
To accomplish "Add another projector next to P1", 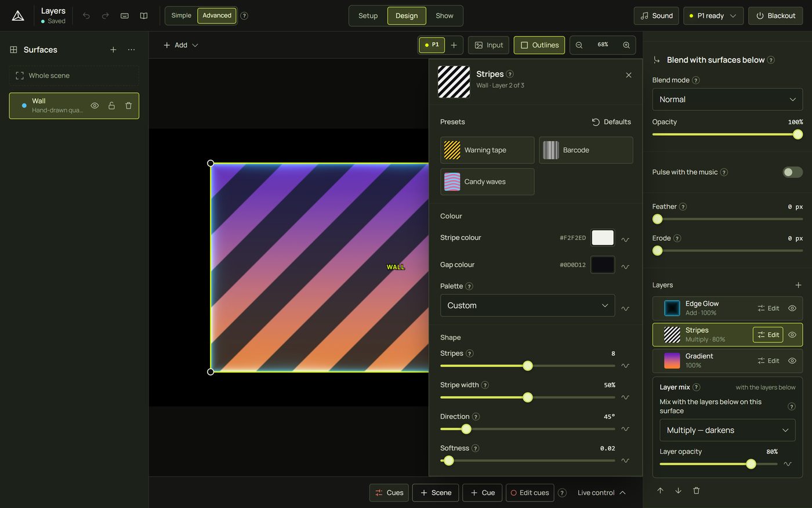I will (454, 45).
